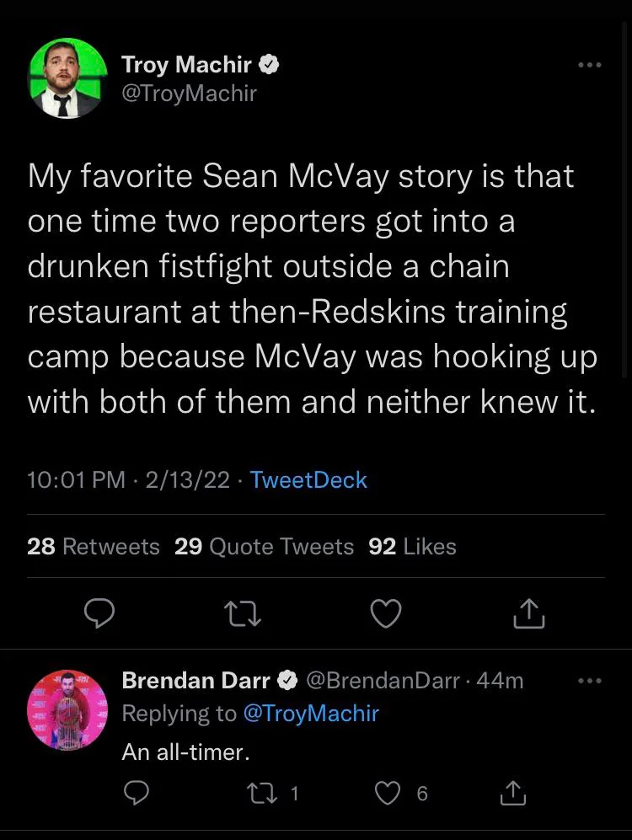The width and height of the screenshot is (632, 840).
Task: Like Troy Machir's tweet
Action: point(386,613)
